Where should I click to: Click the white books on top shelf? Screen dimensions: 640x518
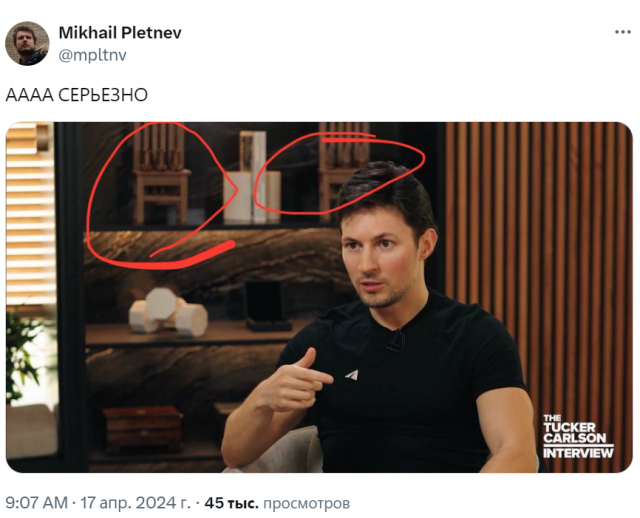(253, 178)
